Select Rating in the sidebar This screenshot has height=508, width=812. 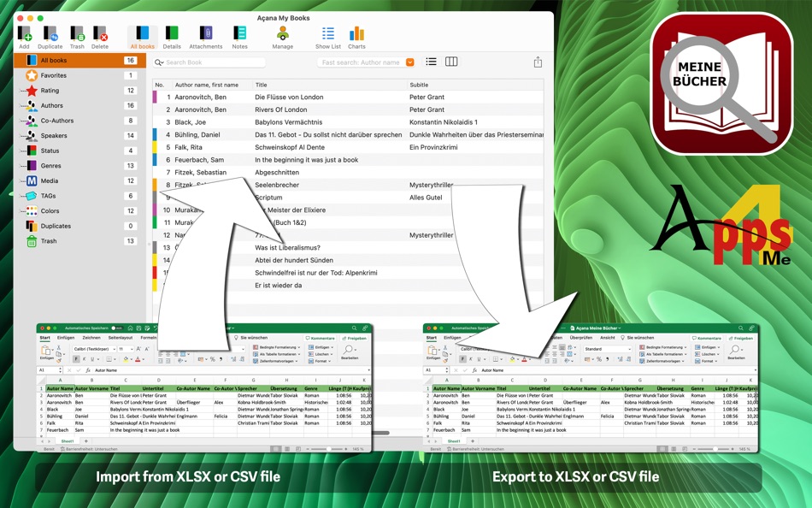(x=79, y=90)
